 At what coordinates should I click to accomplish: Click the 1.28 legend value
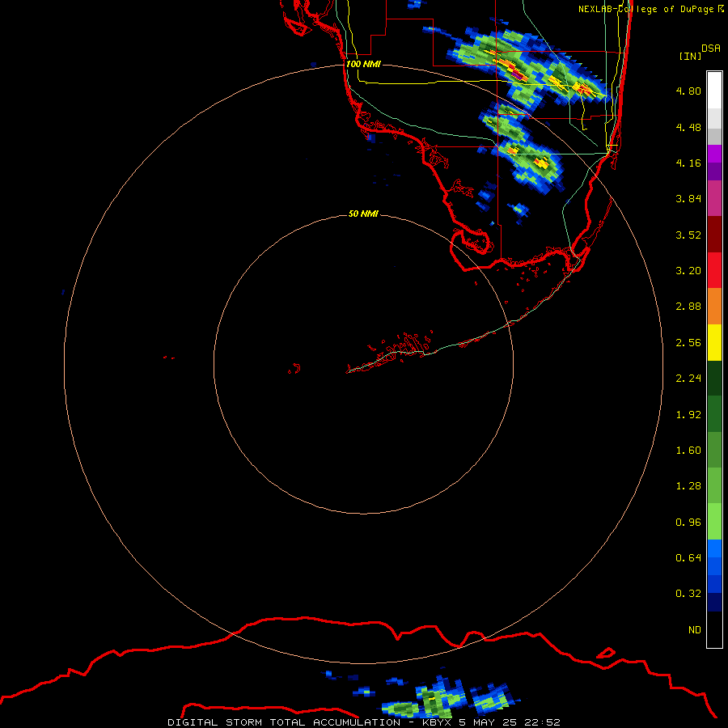[688, 486]
